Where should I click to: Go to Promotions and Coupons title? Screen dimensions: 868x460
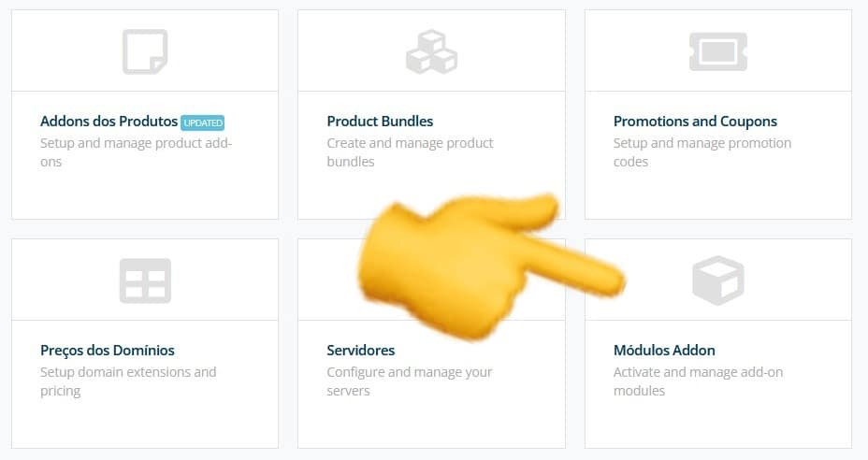tap(695, 122)
